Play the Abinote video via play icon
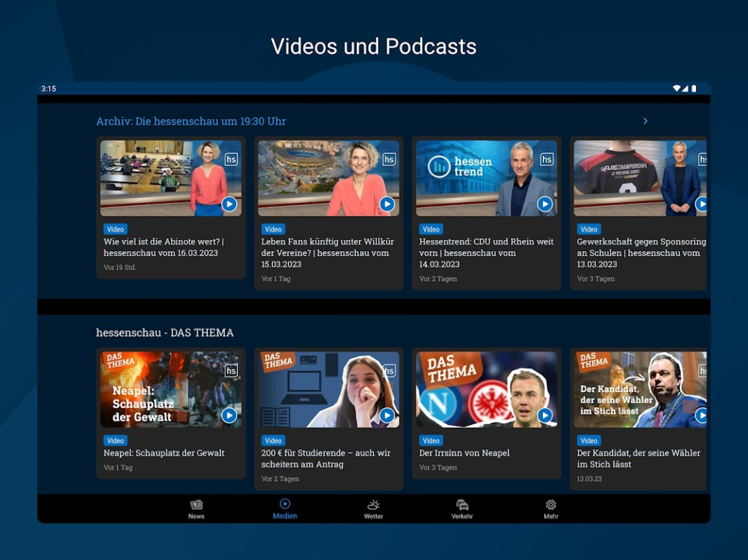The width and height of the screenshot is (748, 560). click(x=229, y=204)
